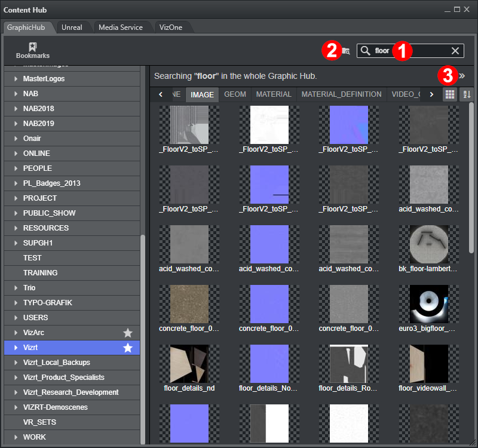Expand the Vizrt_Local_Backups tree item
478x448 pixels.
pyautogui.click(x=16, y=363)
